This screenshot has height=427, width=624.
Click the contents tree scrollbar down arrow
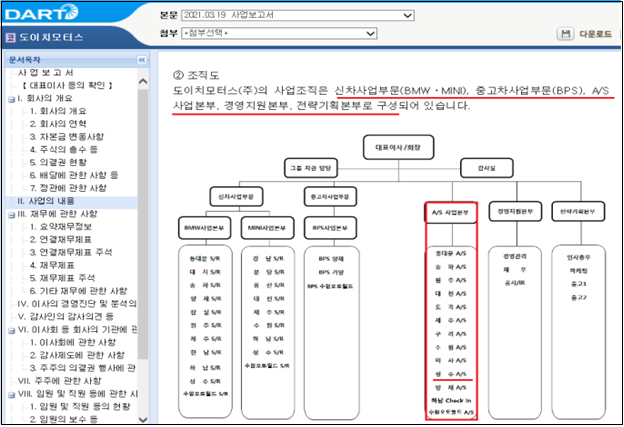(x=143, y=419)
